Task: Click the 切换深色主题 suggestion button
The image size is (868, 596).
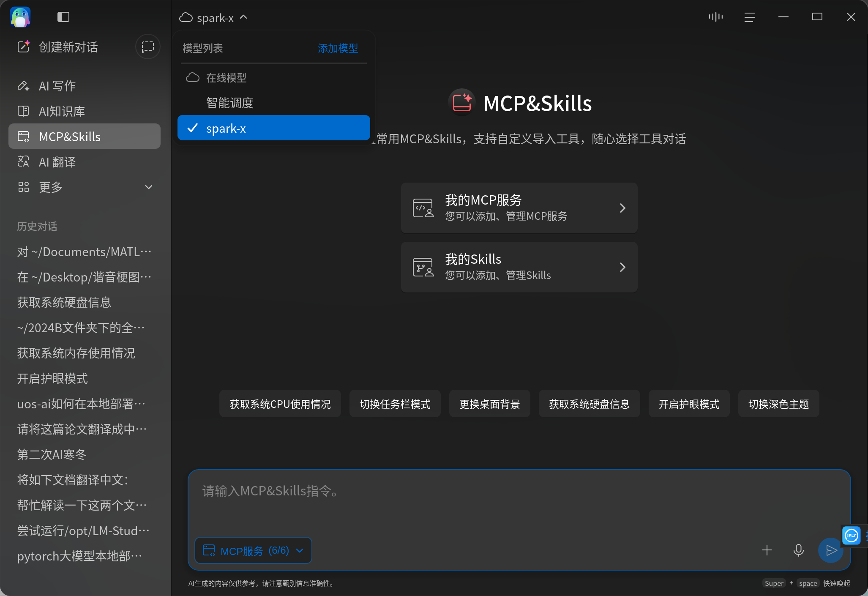Action: 778,404
